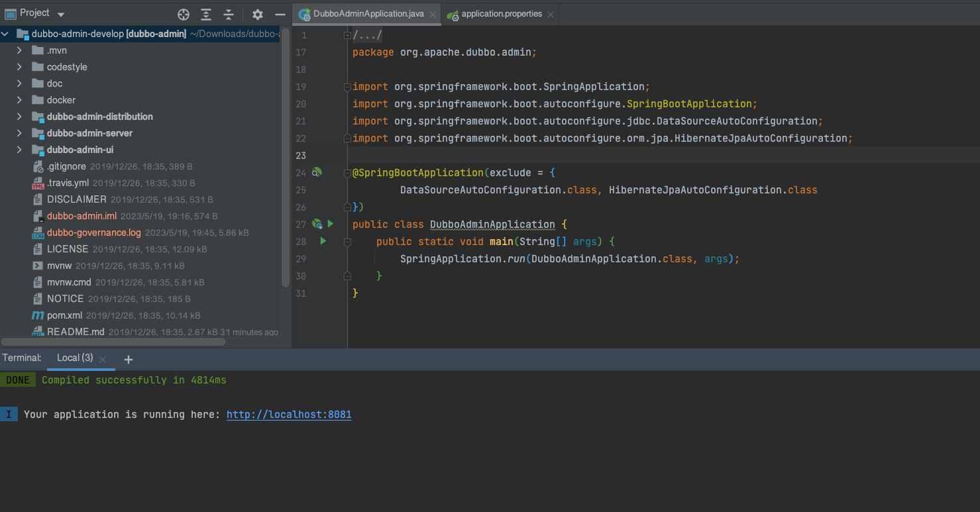Open Project panel settings gear
980x512 pixels.
point(258,15)
